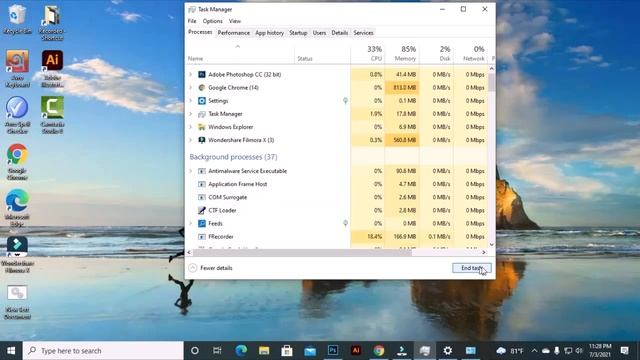Open Microsoft Store from taskbar

click(x=287, y=351)
